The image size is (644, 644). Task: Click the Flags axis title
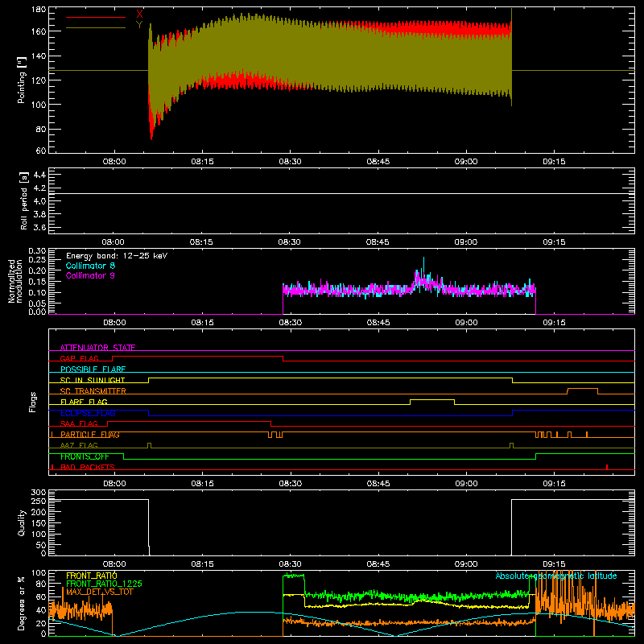coord(33,402)
